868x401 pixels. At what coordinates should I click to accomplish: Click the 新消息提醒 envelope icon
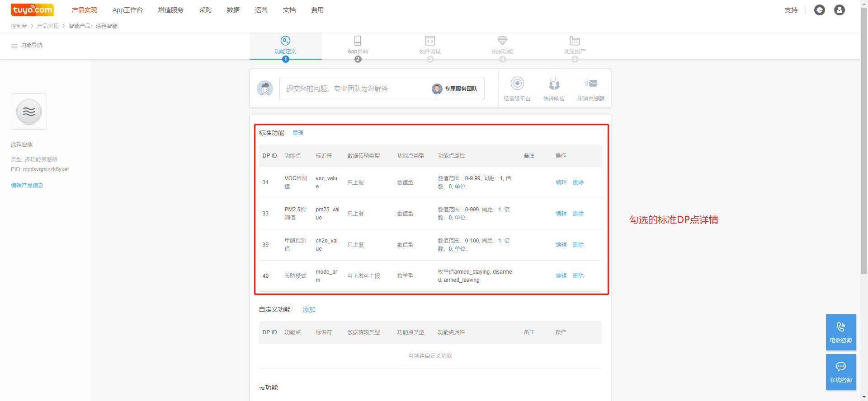[591, 84]
